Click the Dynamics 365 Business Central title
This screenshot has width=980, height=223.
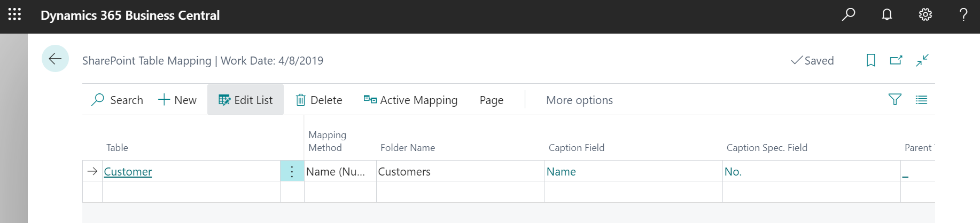[130, 15]
